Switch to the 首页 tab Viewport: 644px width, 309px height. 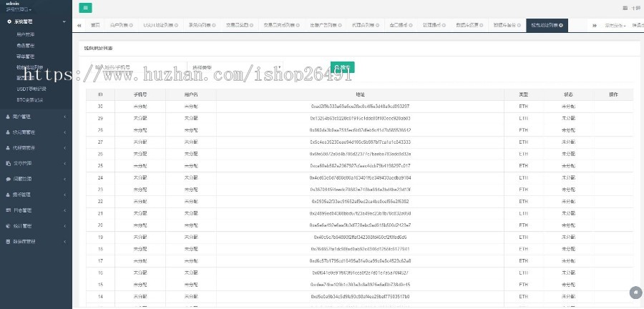click(x=95, y=26)
